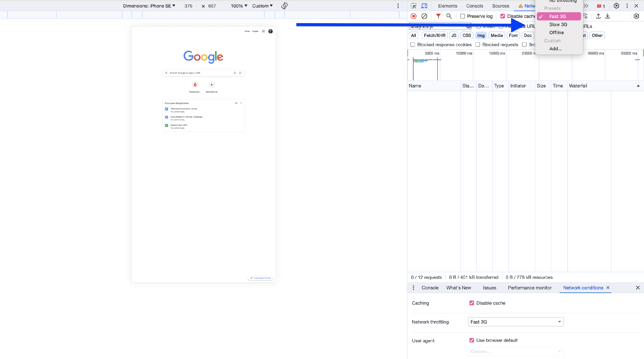This screenshot has height=359, width=644.
Task: Enable the Preserve log checkbox
Action: click(x=463, y=16)
